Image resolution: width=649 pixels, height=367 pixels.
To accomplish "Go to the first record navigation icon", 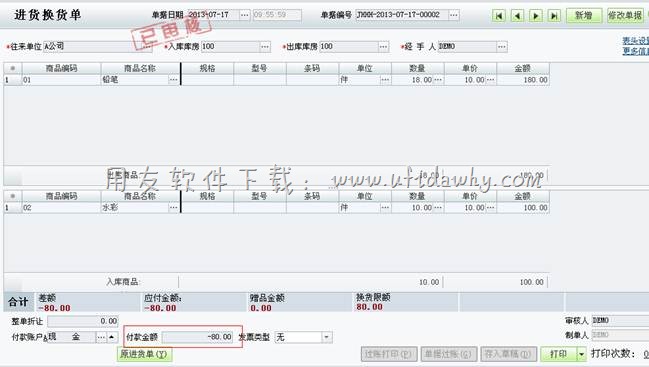I will [499, 16].
